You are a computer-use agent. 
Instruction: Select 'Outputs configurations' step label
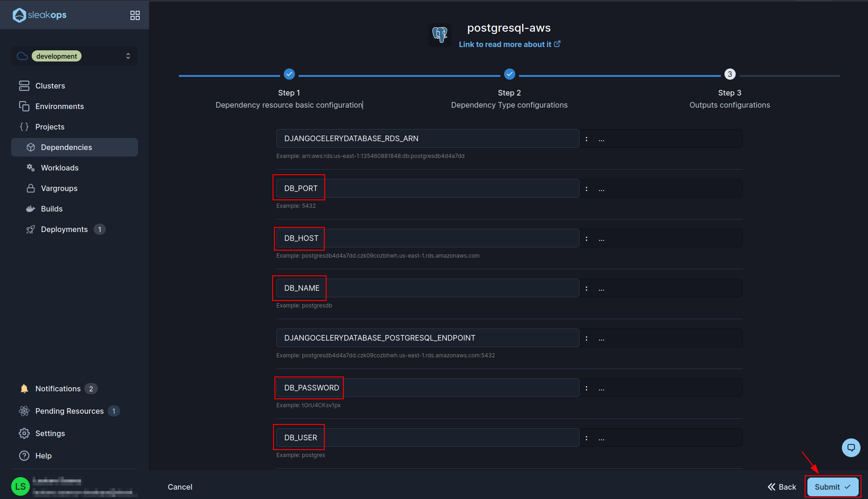[730, 105]
